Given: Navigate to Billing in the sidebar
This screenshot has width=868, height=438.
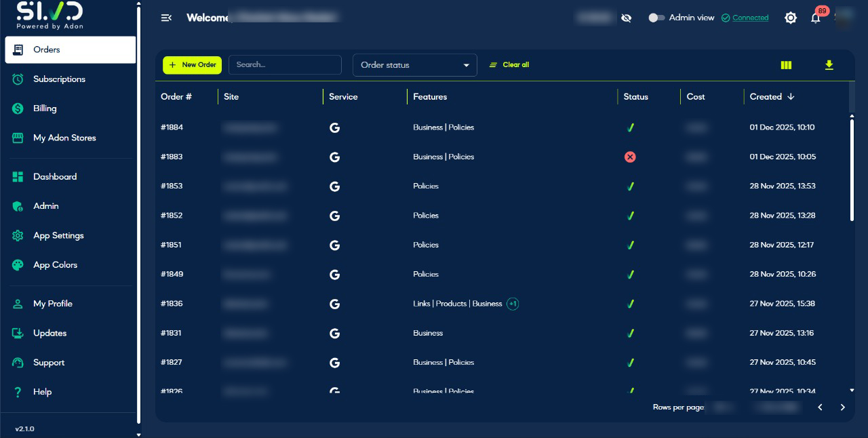Looking at the screenshot, I should tap(45, 108).
